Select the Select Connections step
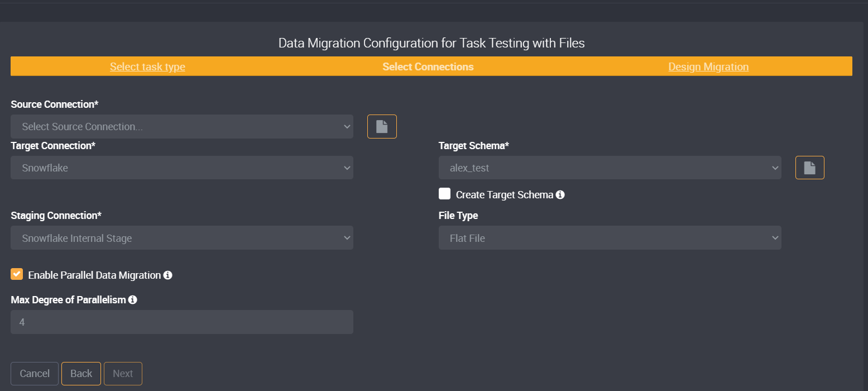 [428, 67]
